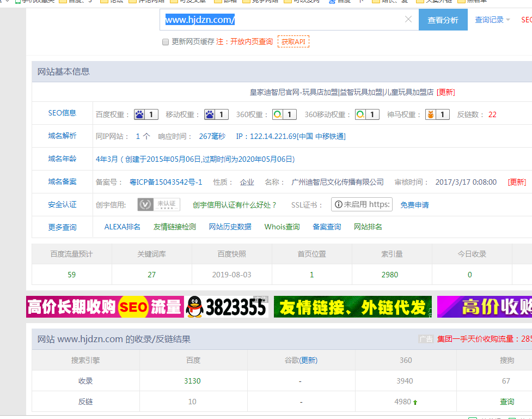Click the 百度快照 date 2019-08-03

(x=232, y=275)
